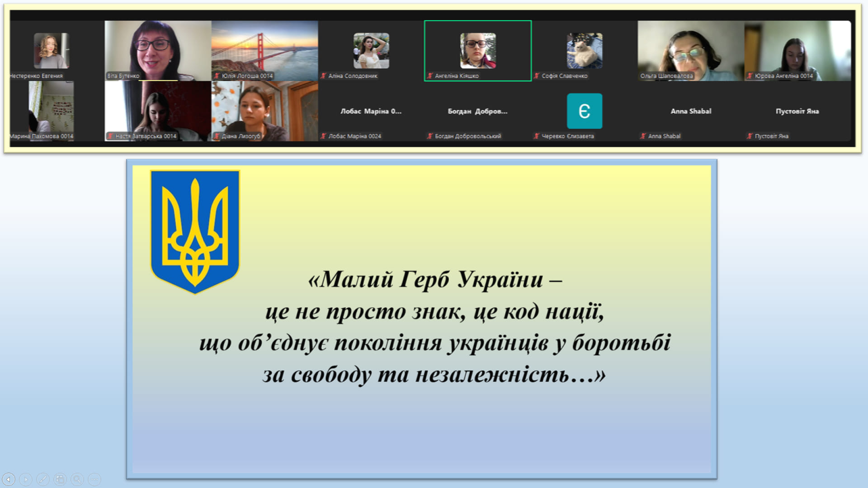Click muted mic icon beside Черевко Єлизавета
868x488 pixels.
click(x=537, y=136)
